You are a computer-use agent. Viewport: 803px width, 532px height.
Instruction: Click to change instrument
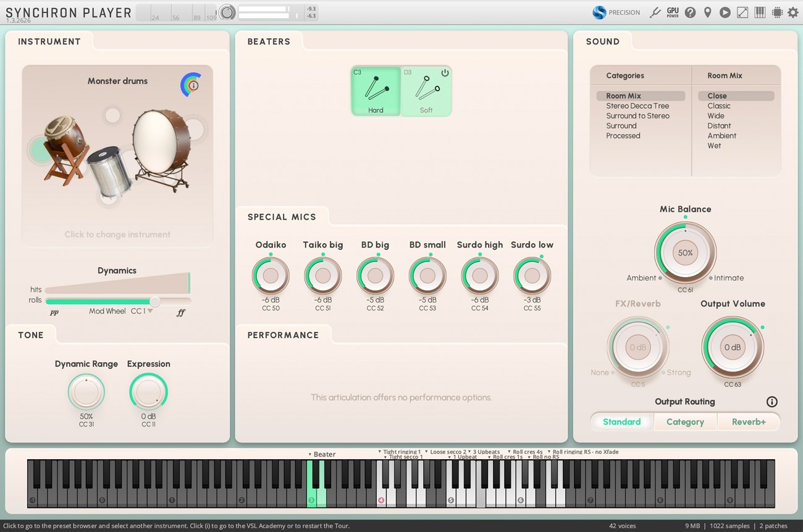tap(117, 234)
